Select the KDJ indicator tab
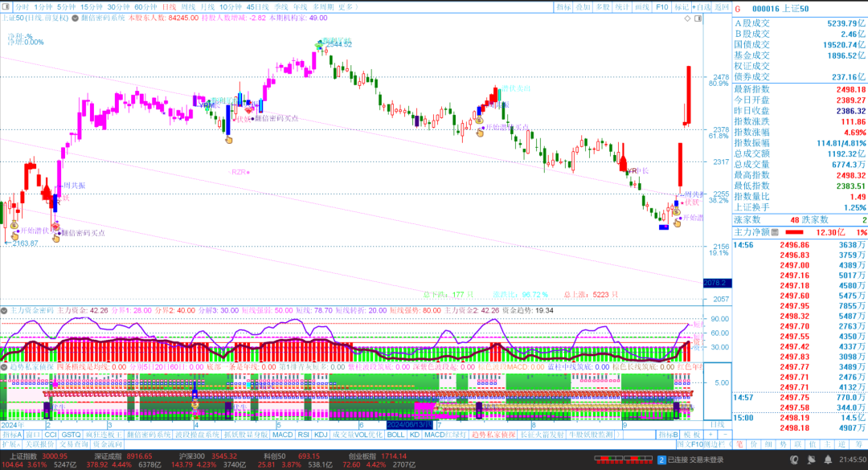 pyautogui.click(x=321, y=435)
